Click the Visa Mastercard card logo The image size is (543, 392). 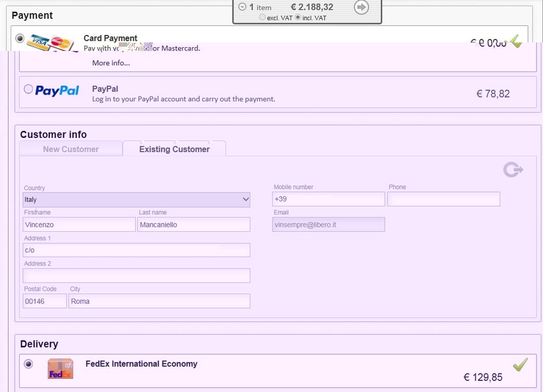click(51, 42)
